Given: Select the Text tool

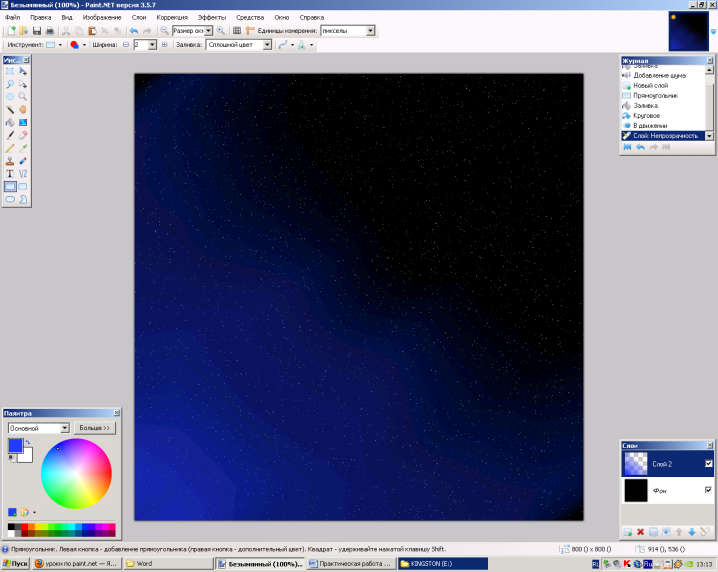Looking at the screenshot, I should 10,174.
